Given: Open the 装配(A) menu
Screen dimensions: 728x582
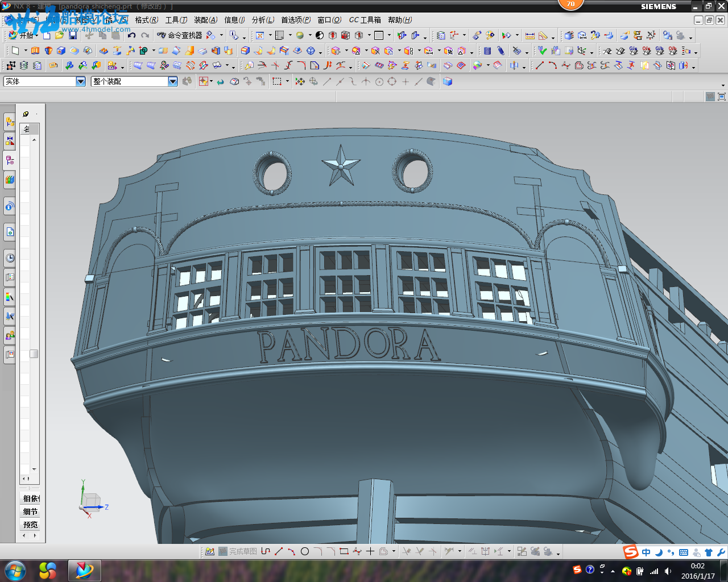Looking at the screenshot, I should (206, 20).
